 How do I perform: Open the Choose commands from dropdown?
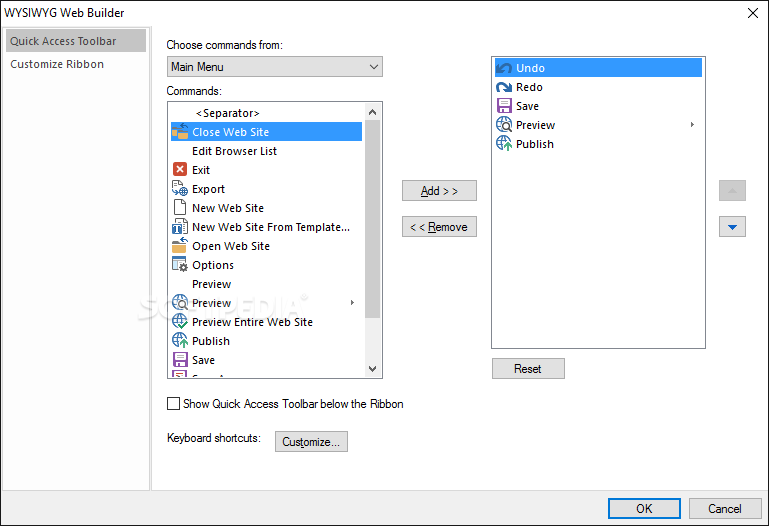click(274, 67)
